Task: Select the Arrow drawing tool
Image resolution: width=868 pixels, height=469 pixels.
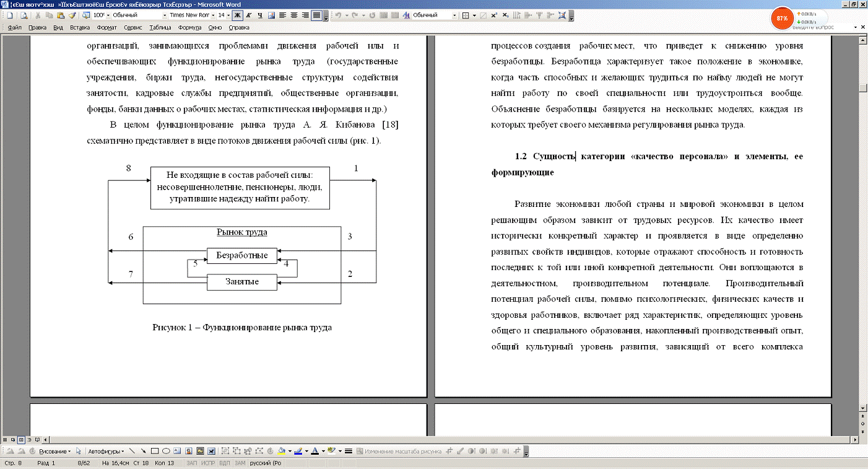Action: pyautogui.click(x=144, y=451)
